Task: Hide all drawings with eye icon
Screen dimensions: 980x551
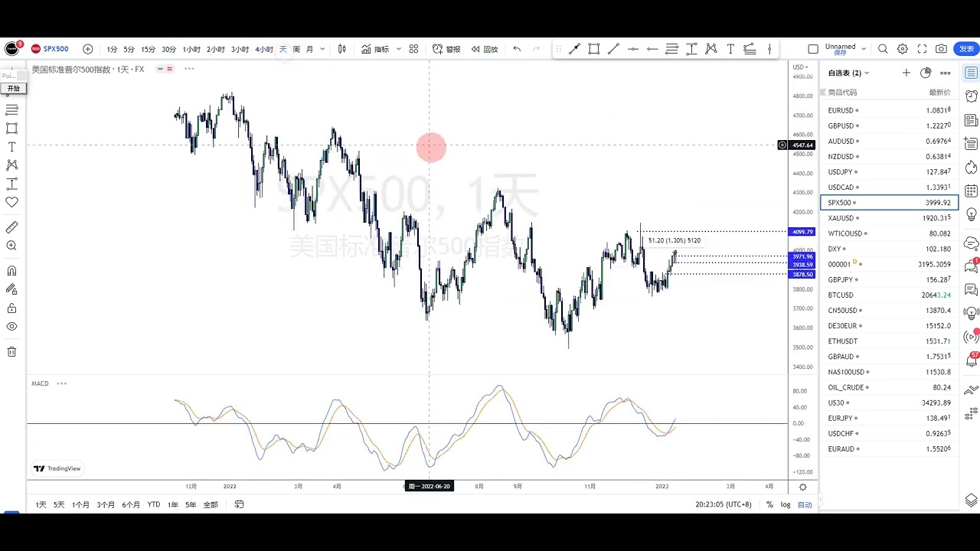Action: (11, 327)
